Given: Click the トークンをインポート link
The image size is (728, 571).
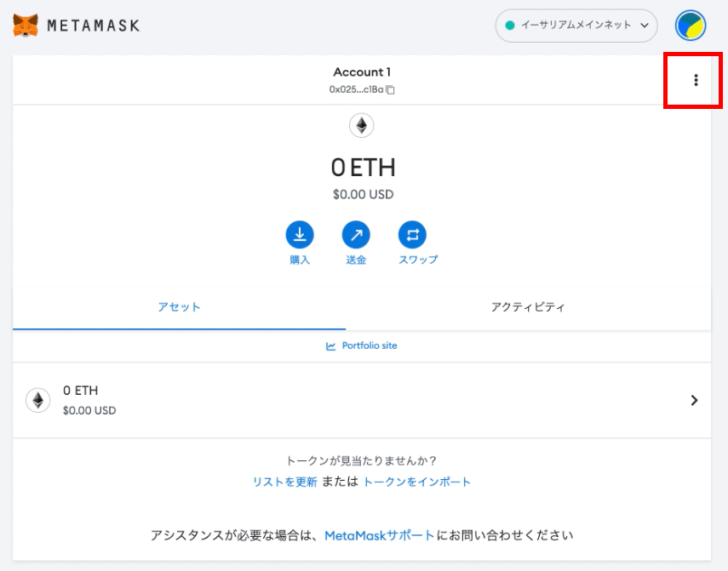Looking at the screenshot, I should coord(416,482).
